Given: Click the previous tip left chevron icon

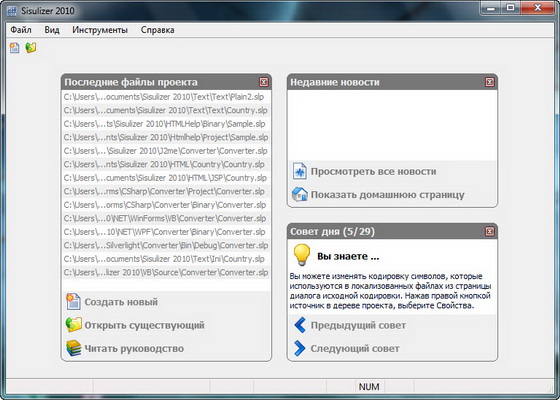Looking at the screenshot, I should pyautogui.click(x=300, y=325).
